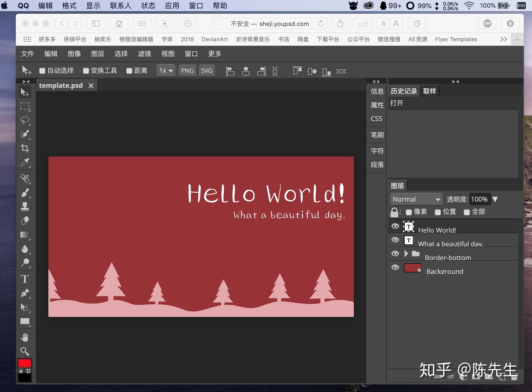Select the Crop tool
The image size is (532, 392).
pos(25,148)
